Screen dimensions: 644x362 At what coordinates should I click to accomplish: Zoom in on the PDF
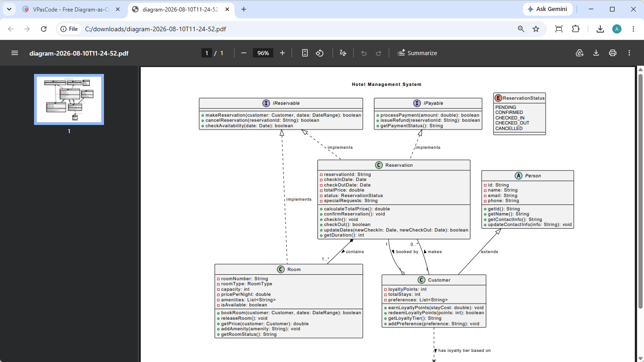point(282,53)
